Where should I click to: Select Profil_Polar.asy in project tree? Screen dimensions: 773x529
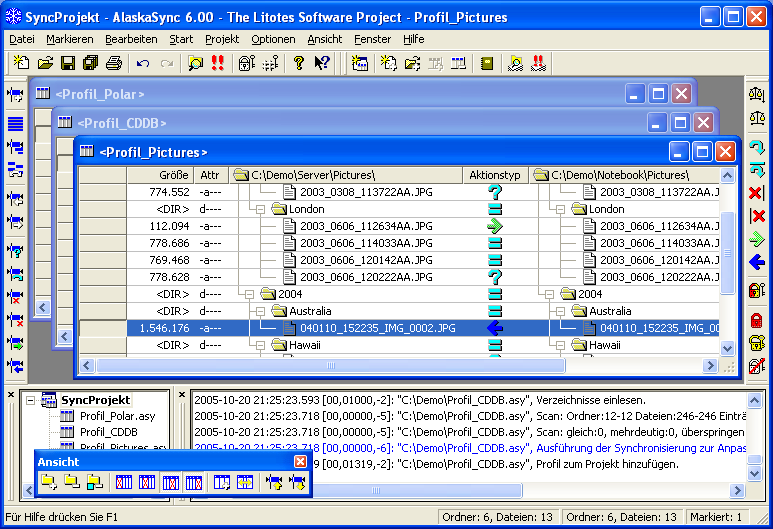click(117, 416)
